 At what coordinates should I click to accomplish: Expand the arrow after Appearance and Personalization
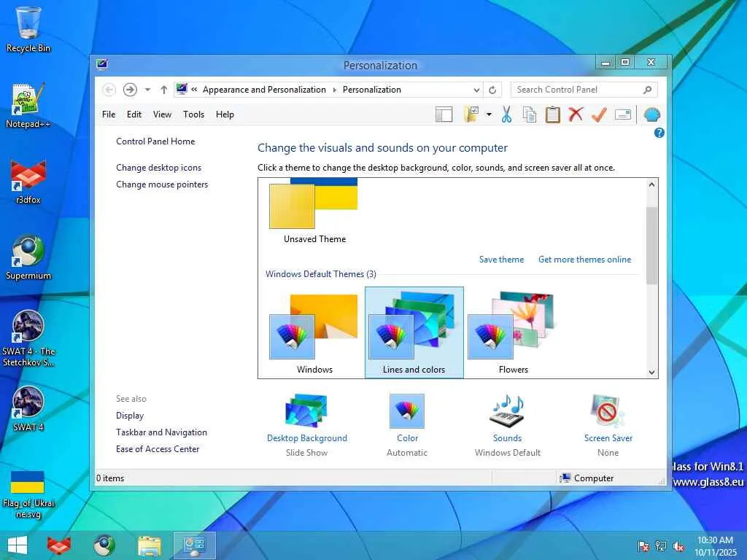point(334,90)
